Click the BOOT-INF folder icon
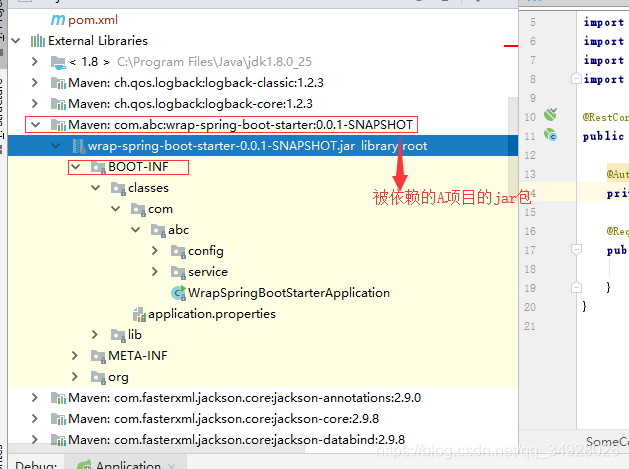 pyautogui.click(x=98, y=167)
